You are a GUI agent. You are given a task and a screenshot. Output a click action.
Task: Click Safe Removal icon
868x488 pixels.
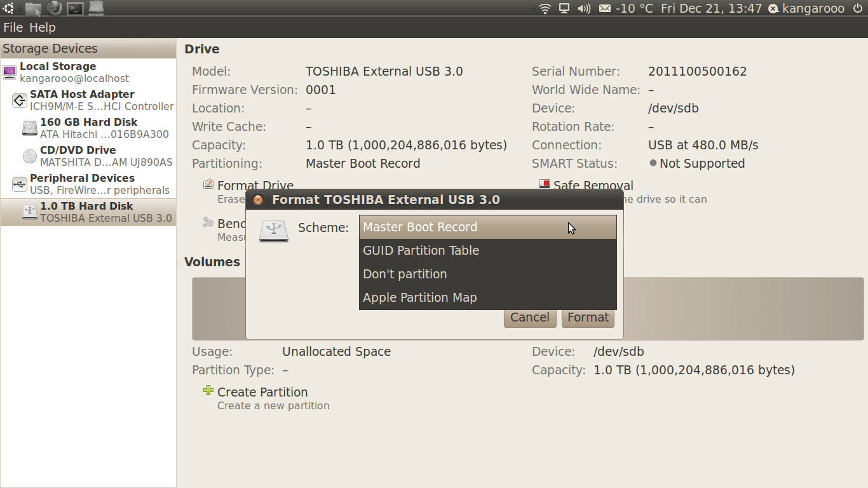pyautogui.click(x=545, y=184)
